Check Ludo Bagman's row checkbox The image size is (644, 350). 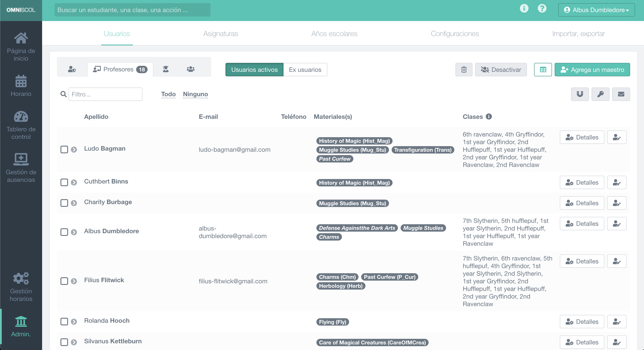(x=64, y=149)
